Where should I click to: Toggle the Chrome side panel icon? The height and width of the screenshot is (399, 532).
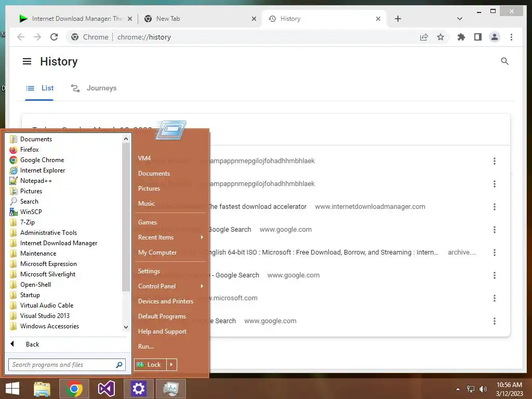point(478,37)
